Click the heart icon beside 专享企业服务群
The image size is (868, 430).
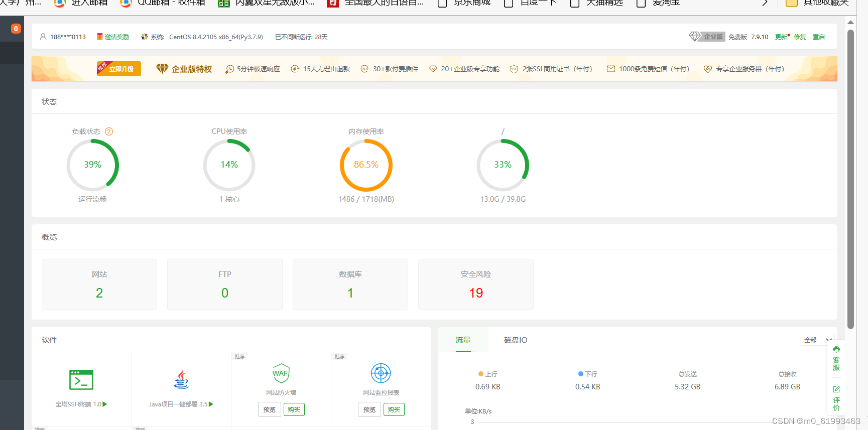(708, 69)
